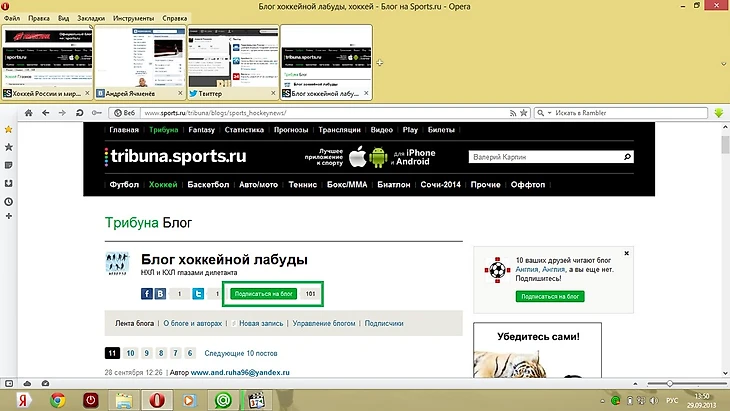Switch to Хоккей России и мир tab
Screen dimensions: 730x411
pos(47,61)
